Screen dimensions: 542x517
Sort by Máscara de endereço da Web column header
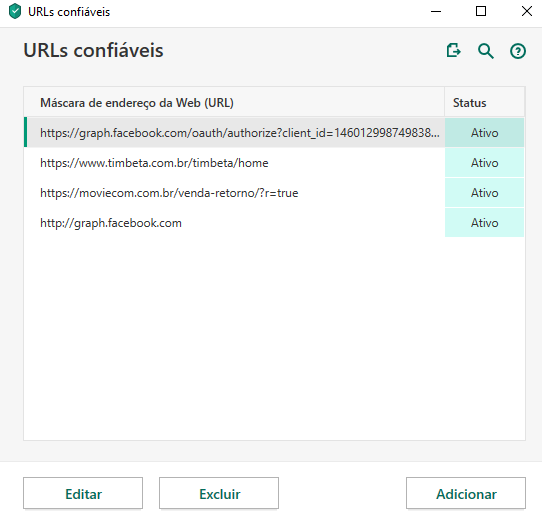[x=234, y=102]
